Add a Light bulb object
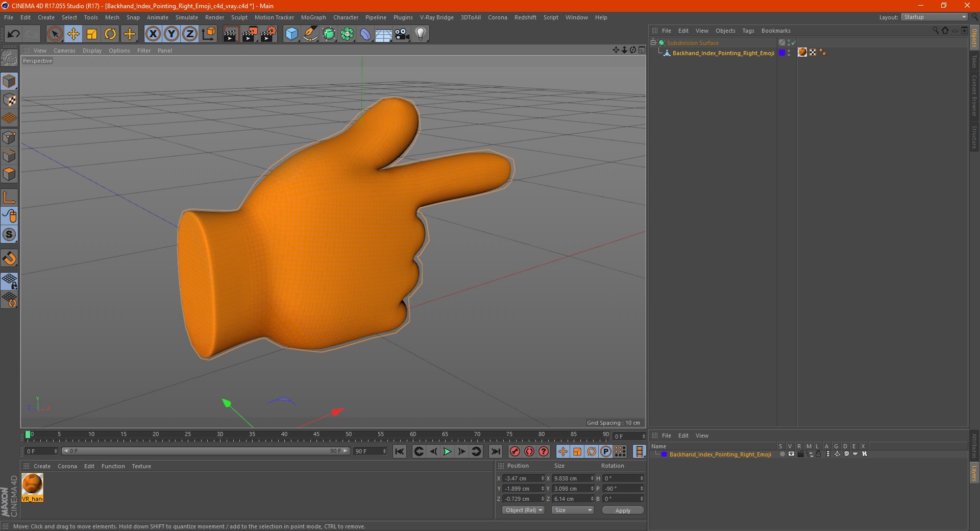The image size is (980, 531). (421, 34)
